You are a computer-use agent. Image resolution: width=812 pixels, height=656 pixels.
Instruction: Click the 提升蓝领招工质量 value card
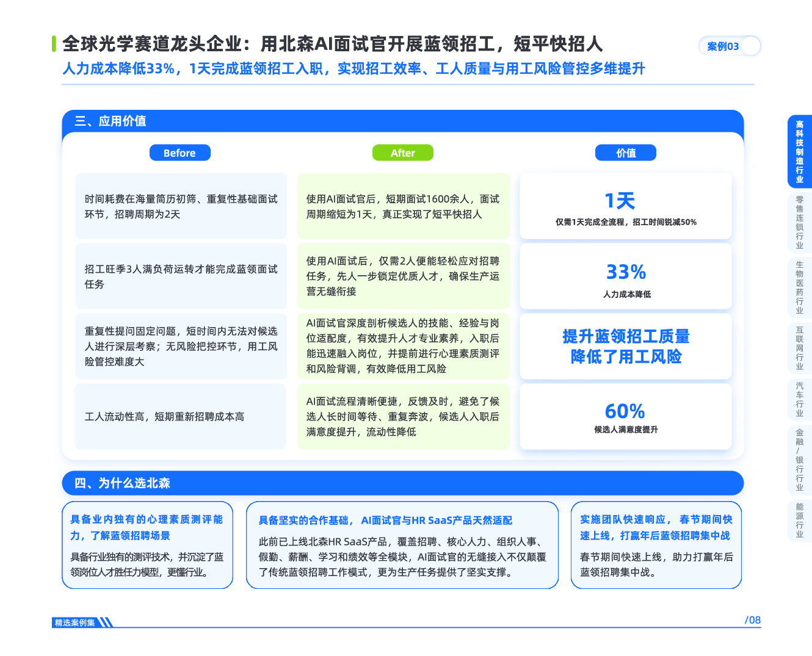click(626, 347)
